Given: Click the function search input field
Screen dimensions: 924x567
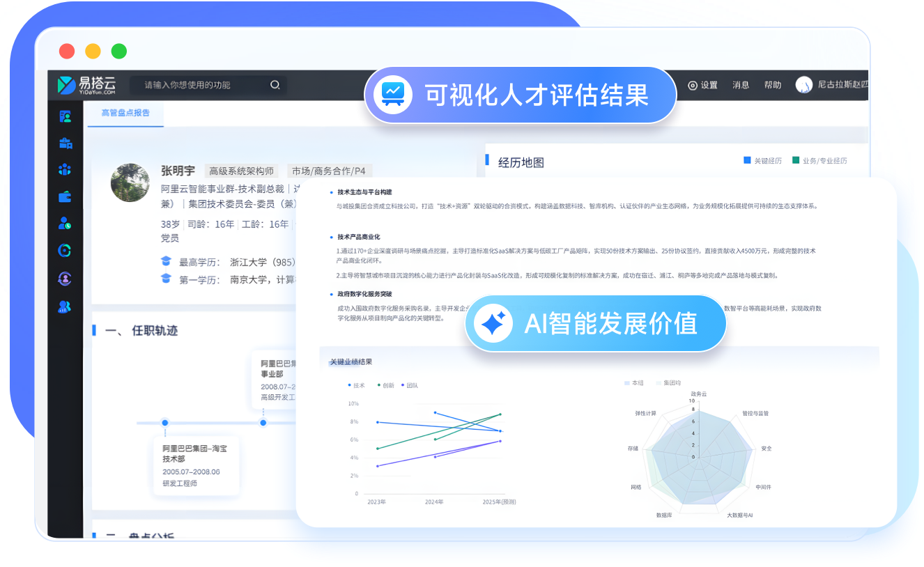Looking at the screenshot, I should point(202,85).
